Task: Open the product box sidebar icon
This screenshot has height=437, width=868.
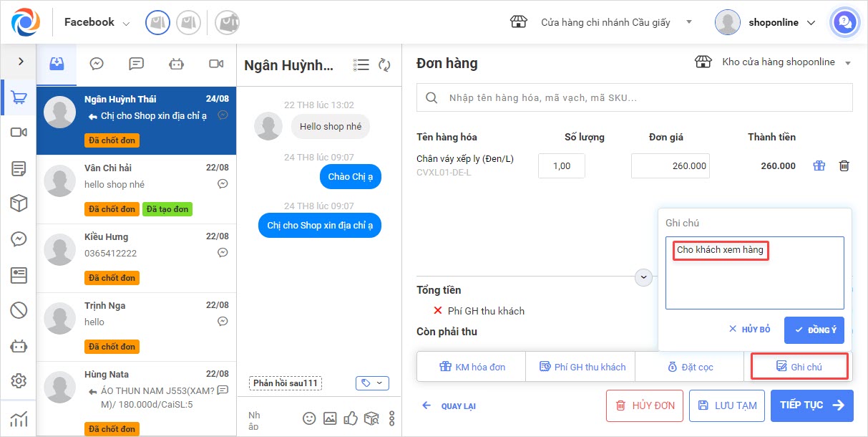Action: click(x=19, y=203)
